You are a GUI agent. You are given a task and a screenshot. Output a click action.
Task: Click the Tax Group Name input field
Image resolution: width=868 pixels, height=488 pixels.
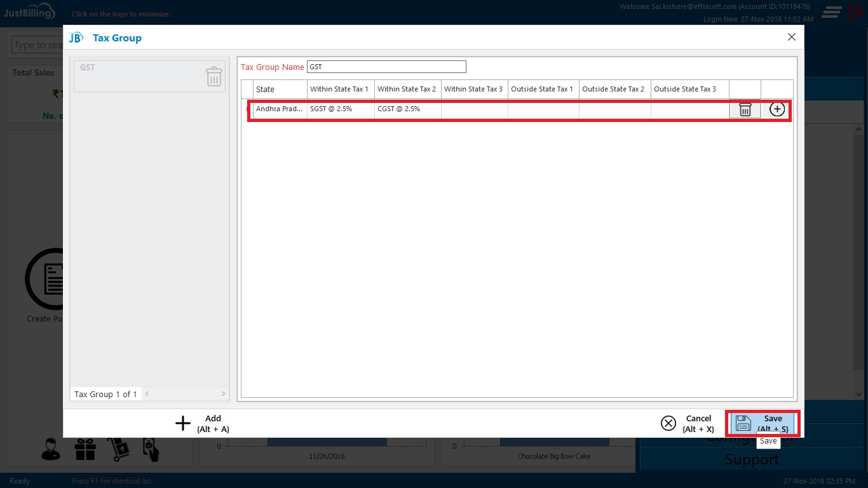click(x=386, y=67)
